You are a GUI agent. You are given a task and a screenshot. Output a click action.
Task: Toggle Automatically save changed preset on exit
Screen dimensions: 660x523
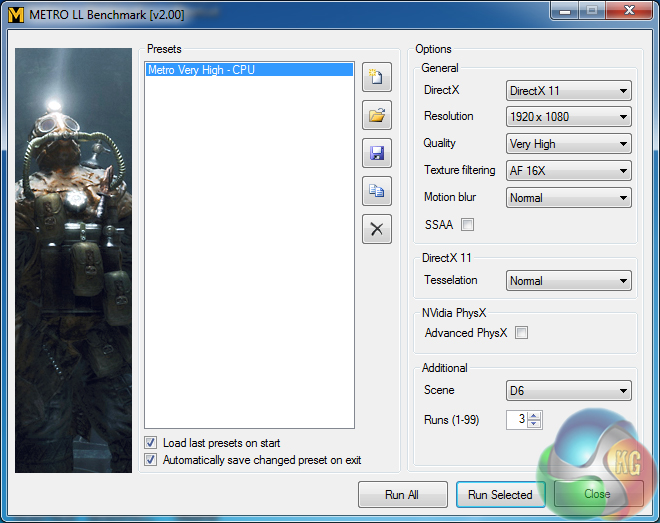[151, 460]
